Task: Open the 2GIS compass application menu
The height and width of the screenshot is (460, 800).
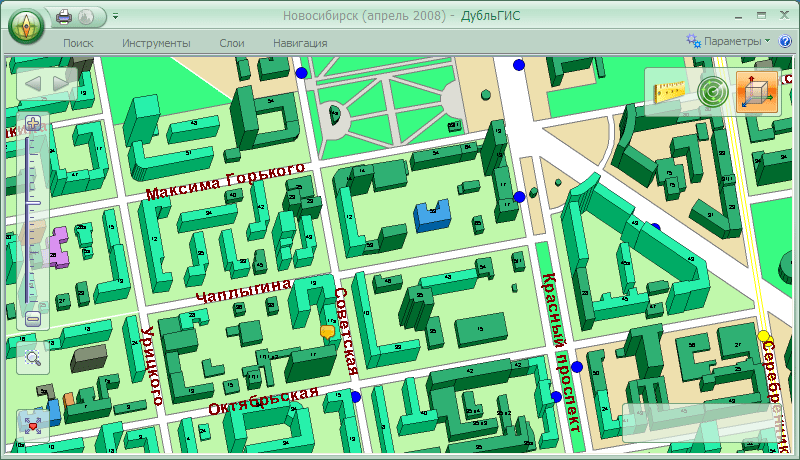Action: tap(27, 25)
